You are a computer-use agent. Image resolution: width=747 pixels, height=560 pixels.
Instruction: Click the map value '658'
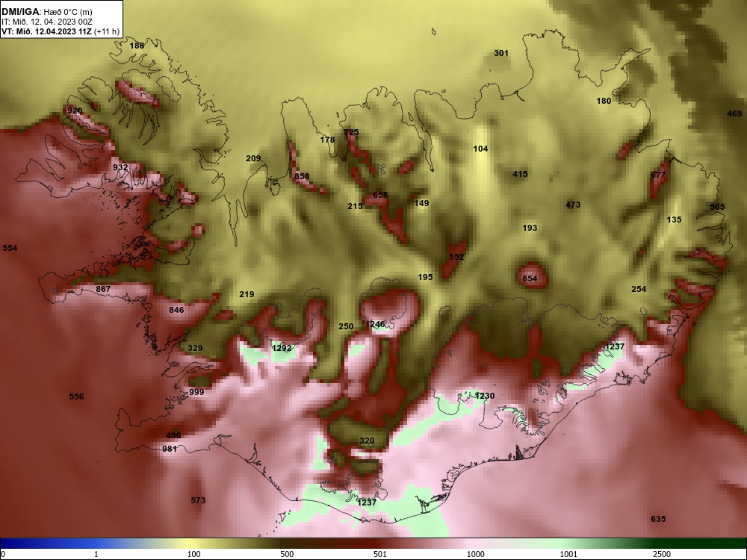(380, 195)
